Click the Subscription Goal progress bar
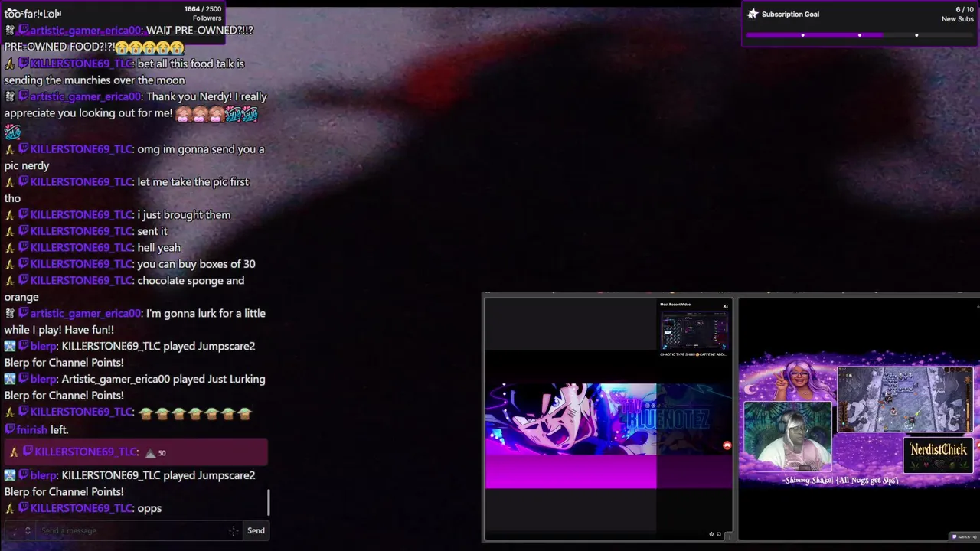The image size is (980, 551). [x=860, y=35]
